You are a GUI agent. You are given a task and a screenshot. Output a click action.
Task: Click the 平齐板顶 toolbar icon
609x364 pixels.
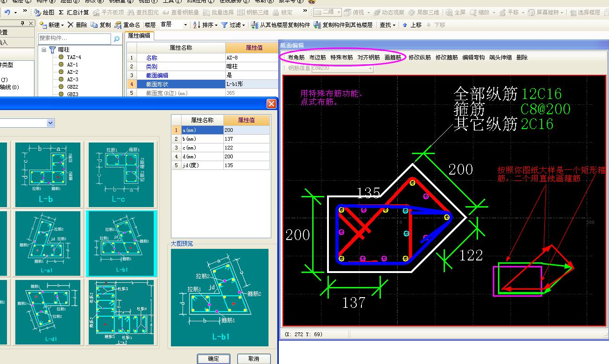click(108, 13)
